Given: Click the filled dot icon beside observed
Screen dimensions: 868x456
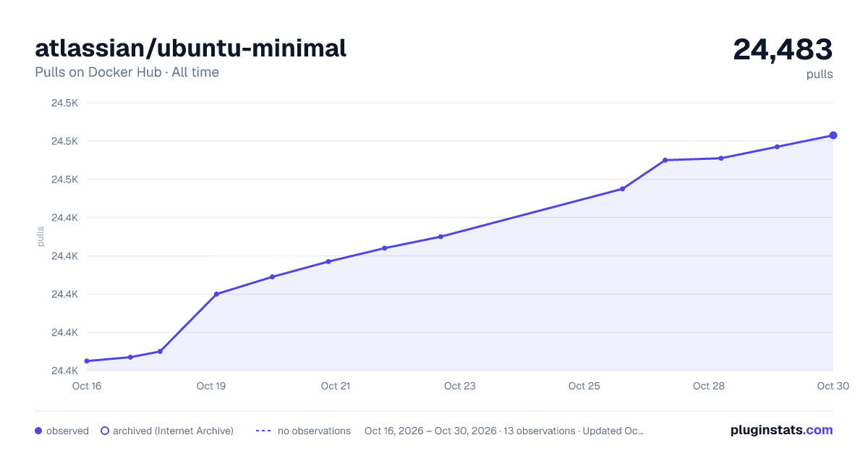Looking at the screenshot, I should (38, 431).
